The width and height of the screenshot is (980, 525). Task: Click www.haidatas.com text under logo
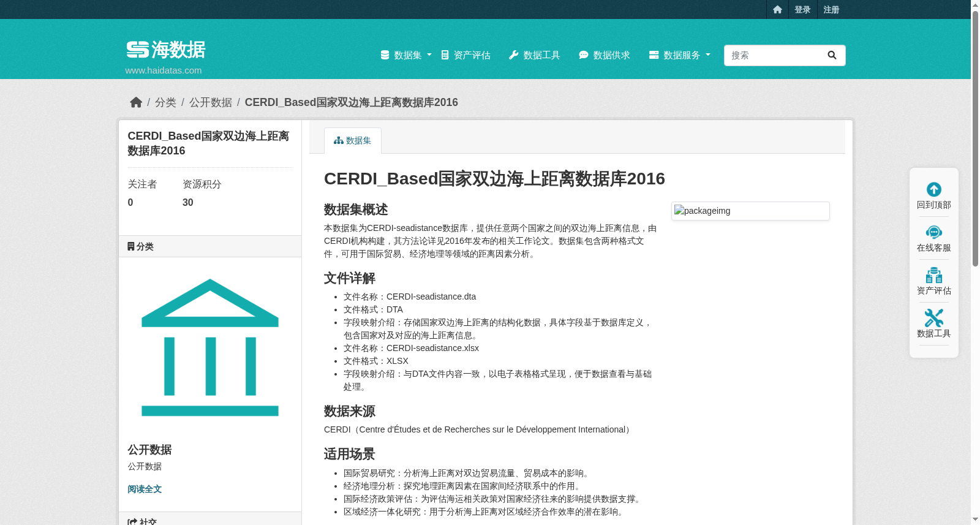click(x=164, y=70)
